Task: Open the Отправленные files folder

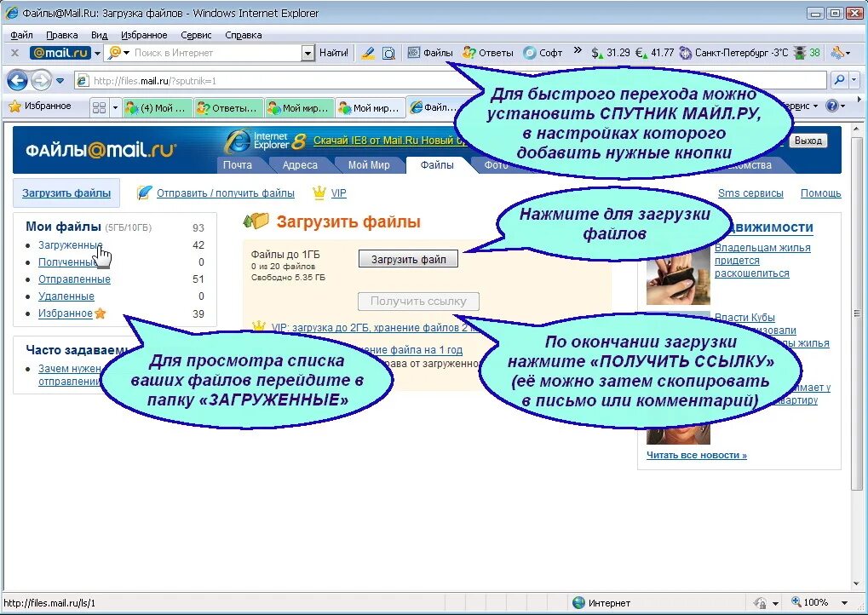Action: coord(74,279)
